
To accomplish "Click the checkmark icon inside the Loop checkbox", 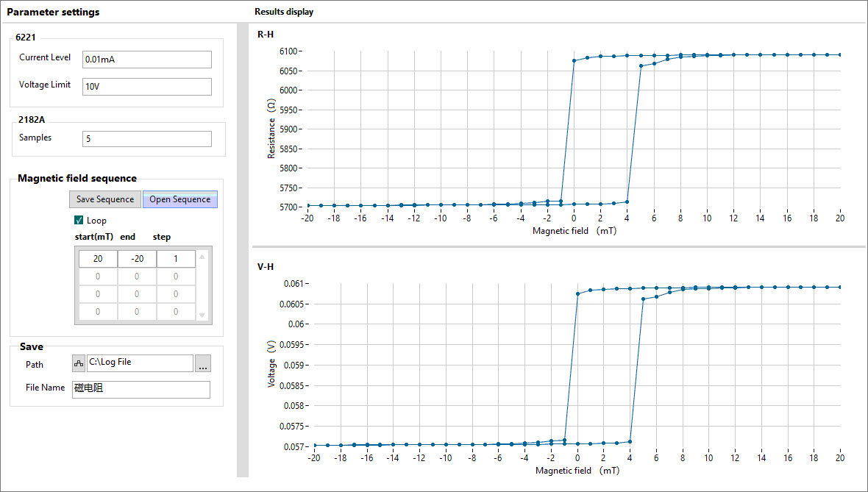I will [x=79, y=220].
